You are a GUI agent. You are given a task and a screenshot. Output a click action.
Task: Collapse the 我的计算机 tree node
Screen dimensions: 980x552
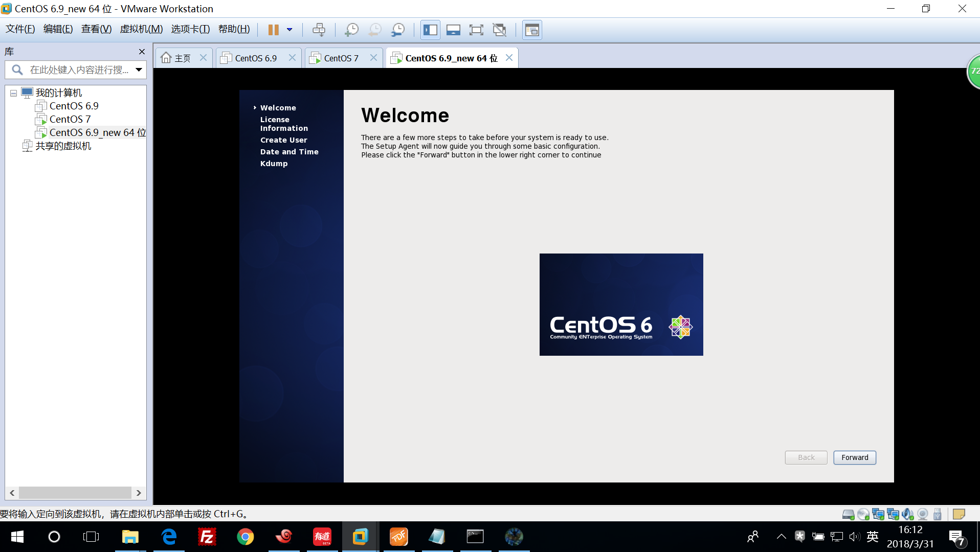coord(13,93)
